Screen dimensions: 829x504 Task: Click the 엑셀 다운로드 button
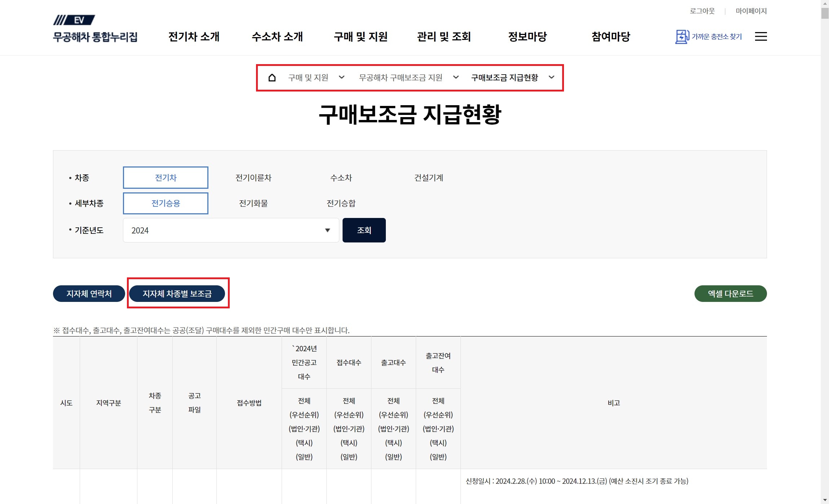730,294
